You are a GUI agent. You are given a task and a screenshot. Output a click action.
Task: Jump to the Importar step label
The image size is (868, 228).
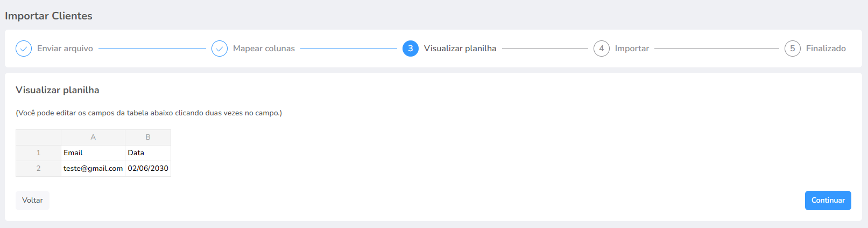click(x=632, y=49)
